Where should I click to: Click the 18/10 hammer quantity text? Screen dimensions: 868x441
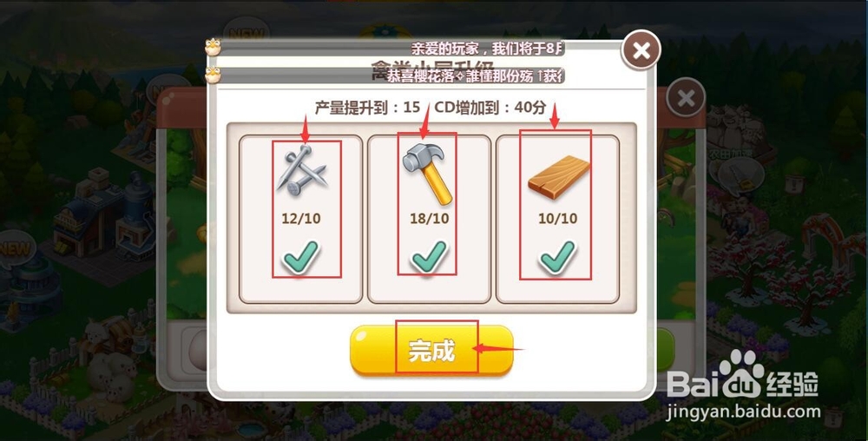tap(429, 218)
